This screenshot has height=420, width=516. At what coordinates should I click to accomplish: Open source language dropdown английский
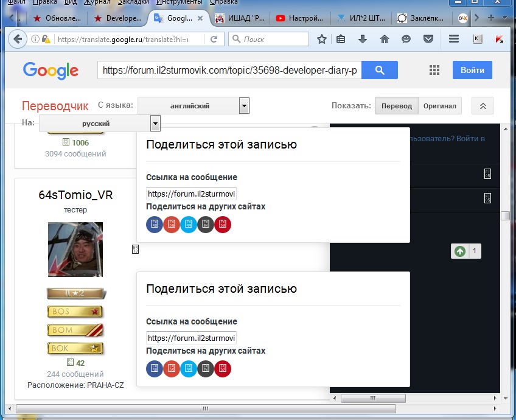tap(193, 106)
